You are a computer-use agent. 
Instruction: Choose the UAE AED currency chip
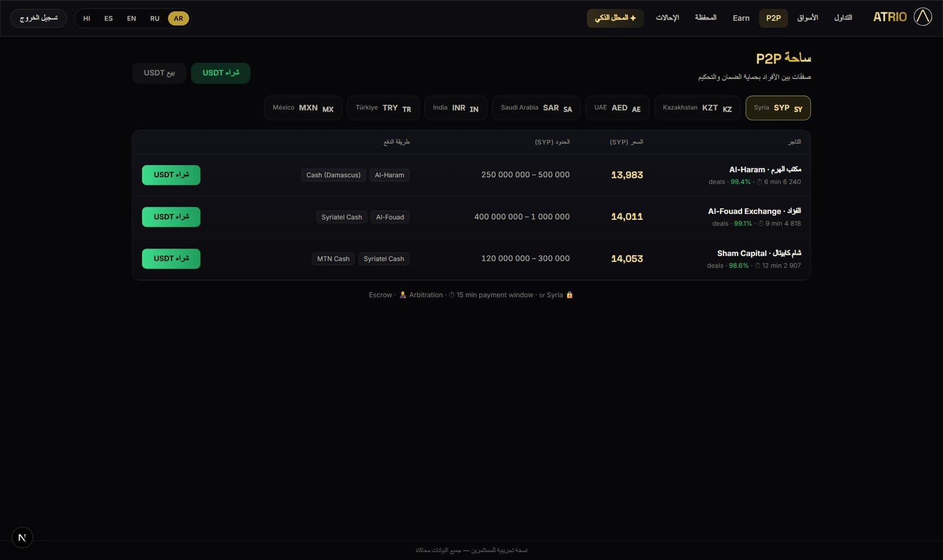click(x=617, y=108)
